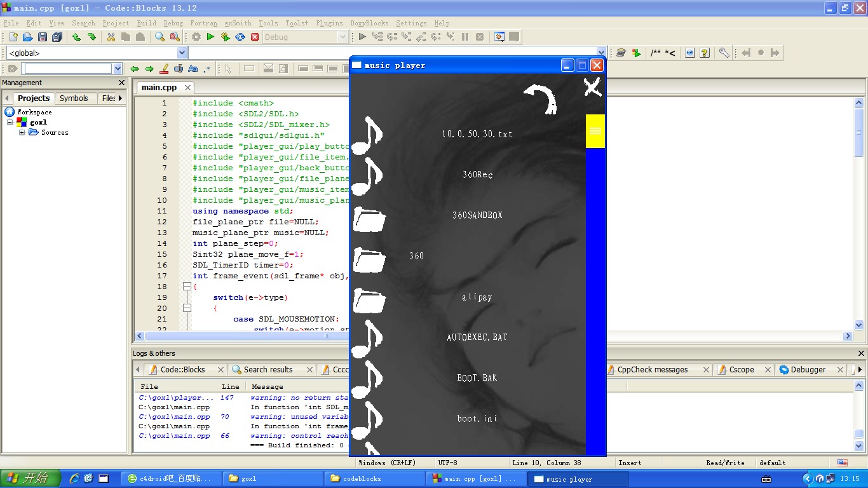Viewport: 868px width, 488px height.
Task: Open the <global> scope dropdown
Action: click(x=182, y=53)
